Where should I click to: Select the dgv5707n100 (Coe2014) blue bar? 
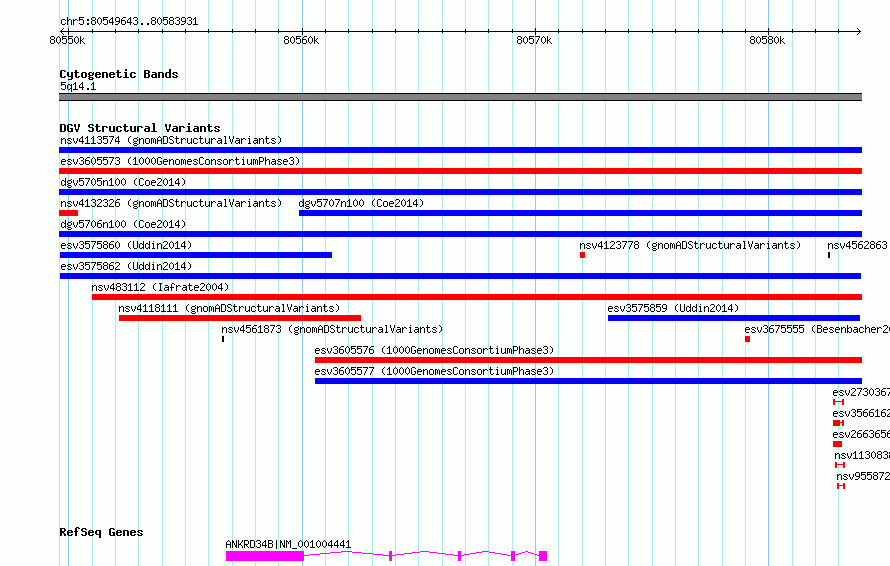pyautogui.click(x=580, y=213)
